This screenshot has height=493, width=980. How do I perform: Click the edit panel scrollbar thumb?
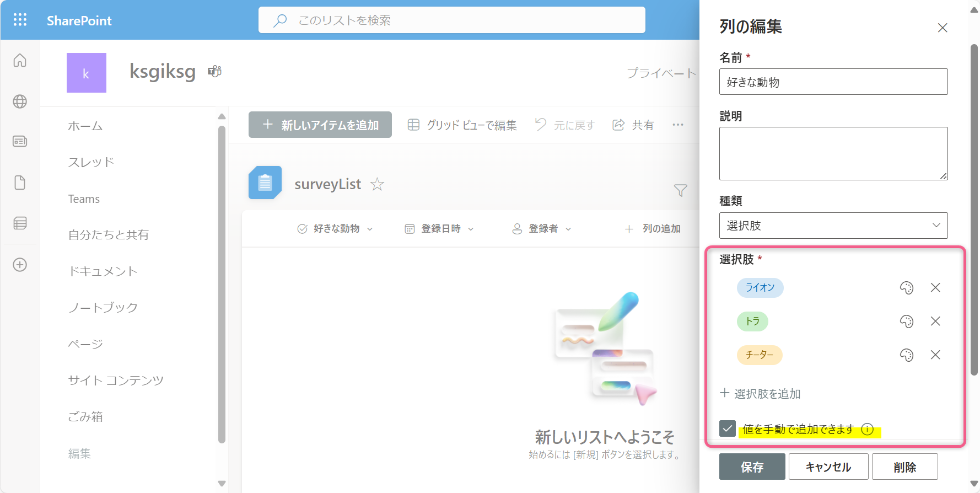click(974, 210)
